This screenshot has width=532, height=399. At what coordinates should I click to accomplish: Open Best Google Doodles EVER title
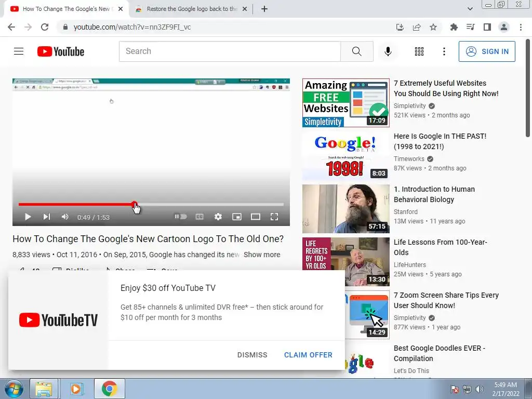440,353
